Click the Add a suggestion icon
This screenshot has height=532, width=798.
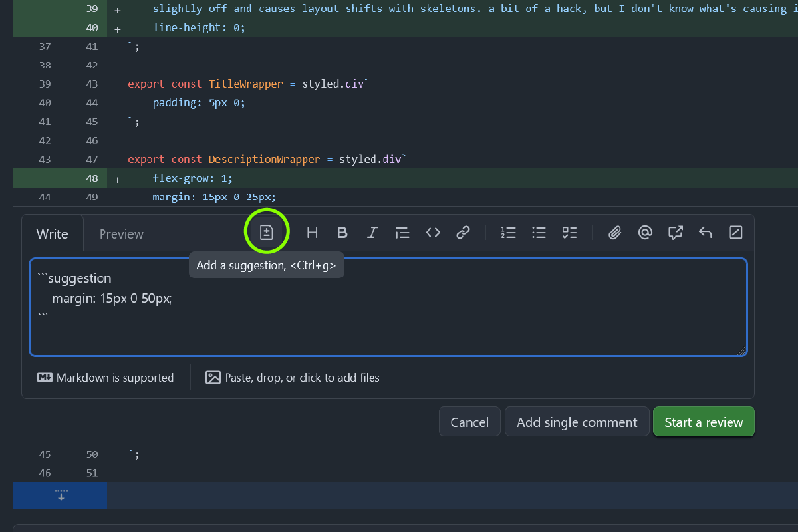pyautogui.click(x=266, y=232)
